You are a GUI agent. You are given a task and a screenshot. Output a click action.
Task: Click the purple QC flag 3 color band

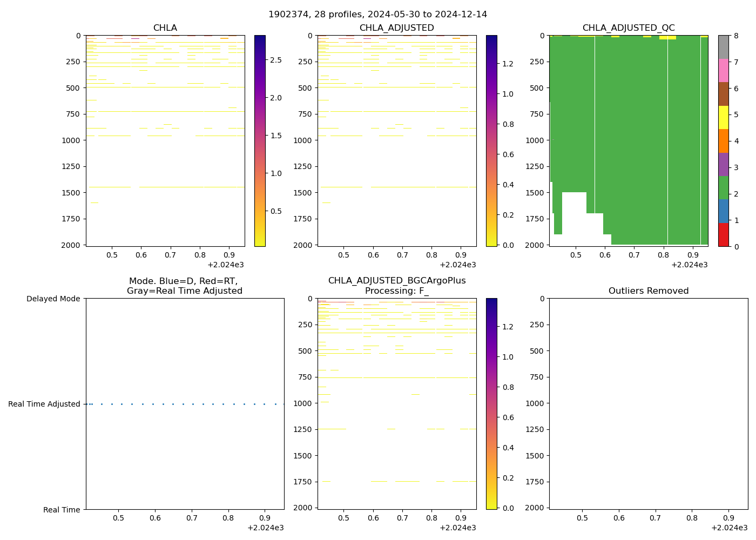tap(723, 164)
